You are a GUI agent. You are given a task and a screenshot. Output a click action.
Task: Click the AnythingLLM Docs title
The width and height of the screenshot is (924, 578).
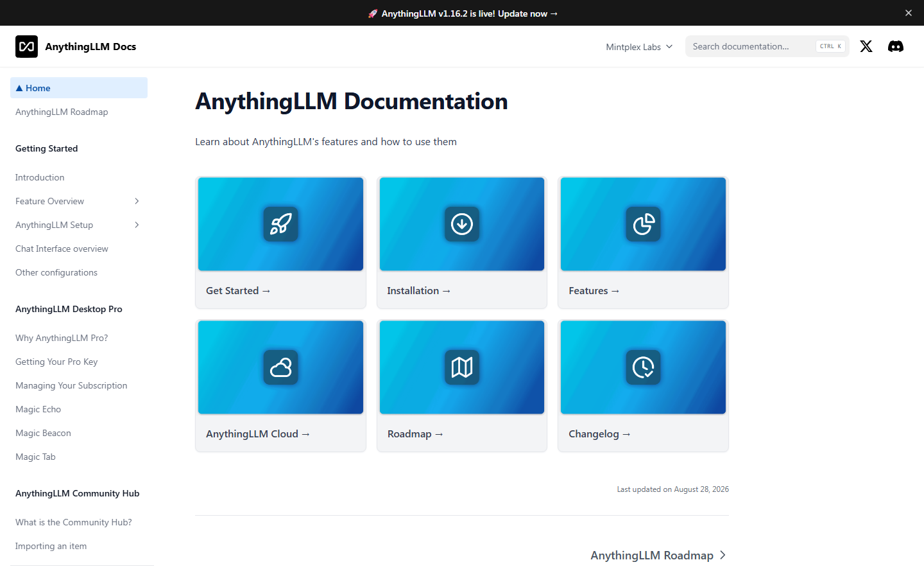point(90,46)
